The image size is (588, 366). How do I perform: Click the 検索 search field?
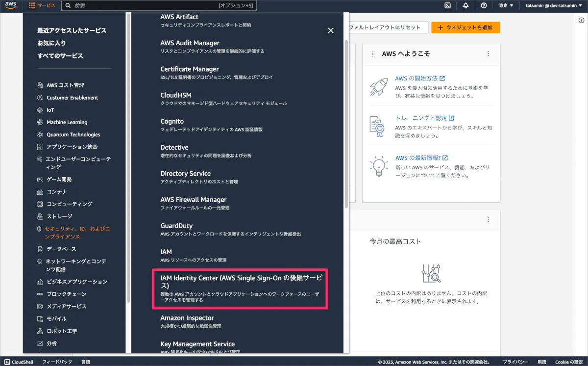click(x=159, y=6)
